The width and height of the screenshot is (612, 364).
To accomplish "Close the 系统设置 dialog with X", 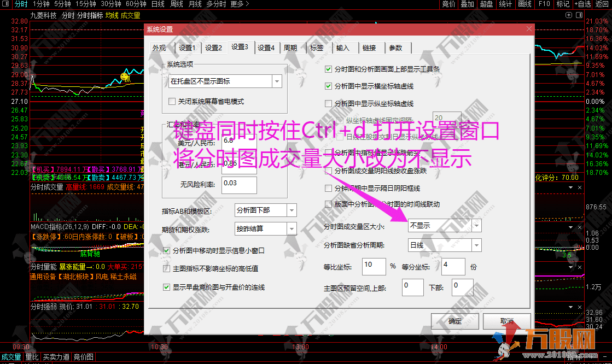I will 529,29.
